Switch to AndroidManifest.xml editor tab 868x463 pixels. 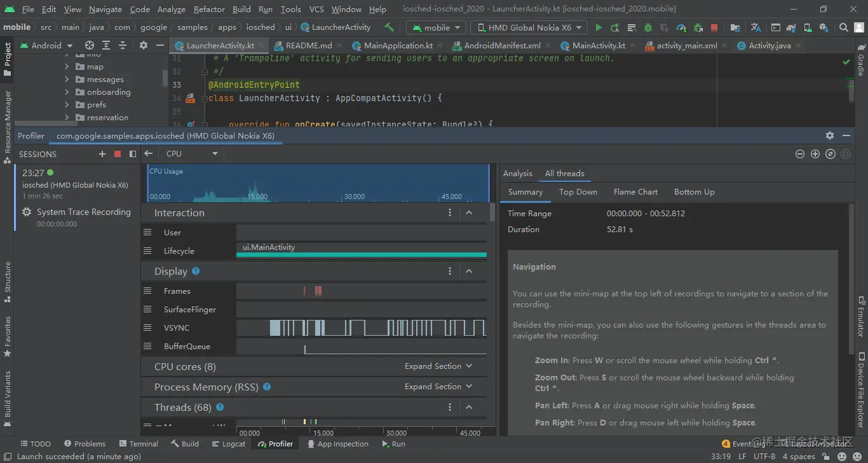click(502, 46)
